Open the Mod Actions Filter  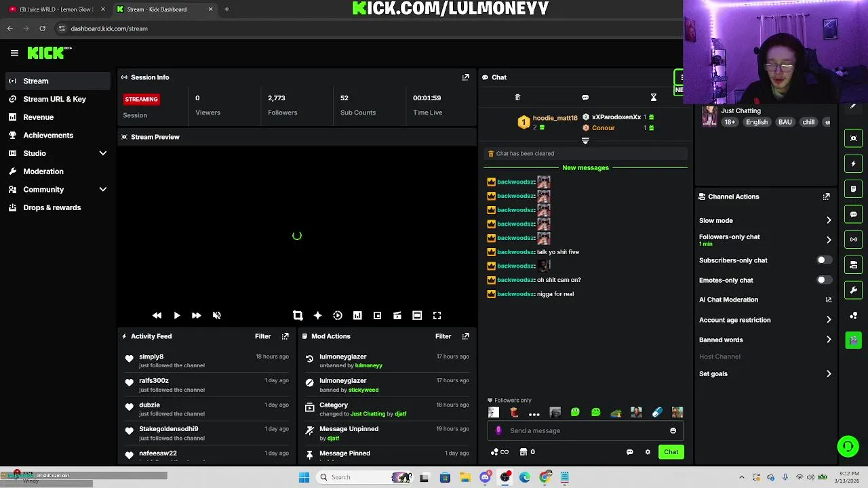click(x=443, y=336)
